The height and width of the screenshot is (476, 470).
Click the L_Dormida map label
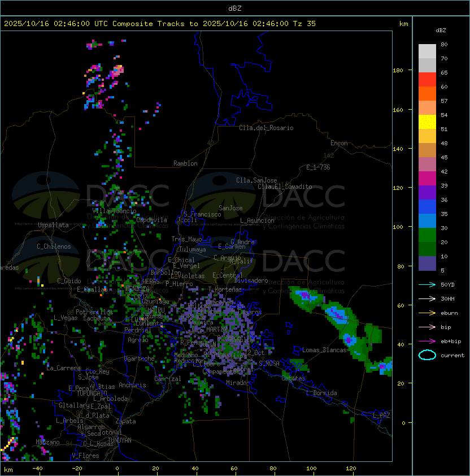click(321, 393)
